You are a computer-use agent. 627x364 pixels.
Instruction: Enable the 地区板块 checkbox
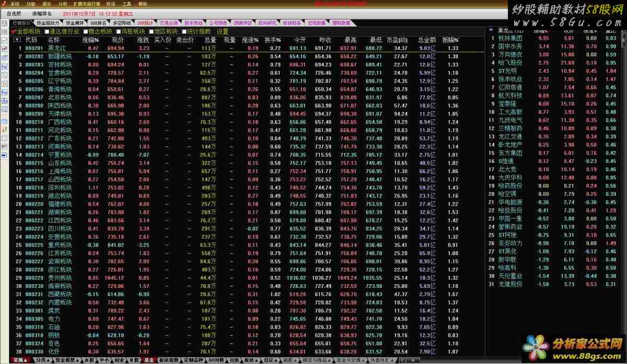pos(151,31)
